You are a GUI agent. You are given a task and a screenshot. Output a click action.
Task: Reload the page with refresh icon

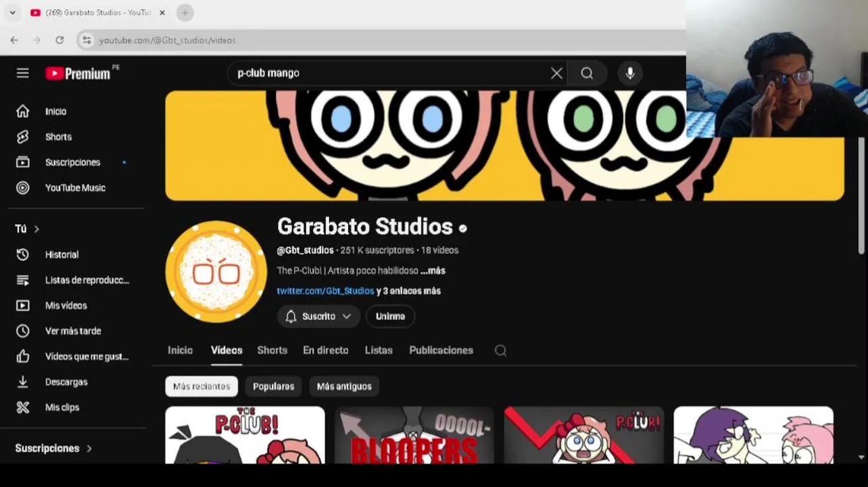pyautogui.click(x=59, y=41)
